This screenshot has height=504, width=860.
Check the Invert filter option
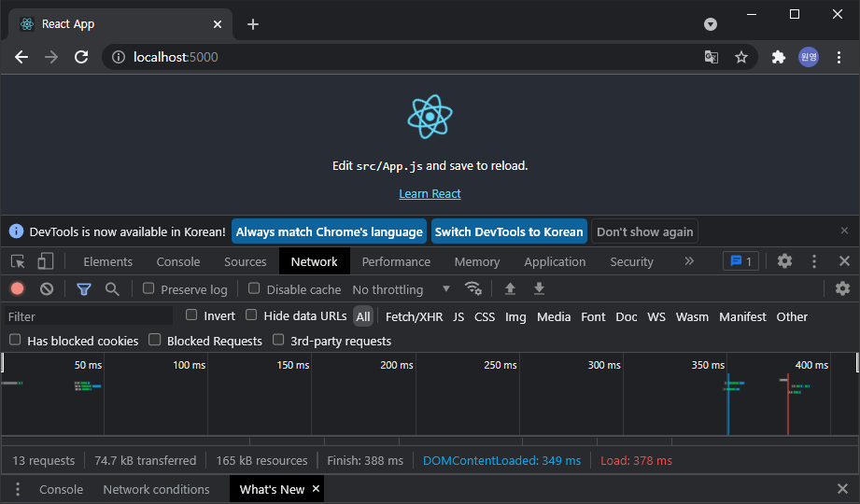coord(191,315)
